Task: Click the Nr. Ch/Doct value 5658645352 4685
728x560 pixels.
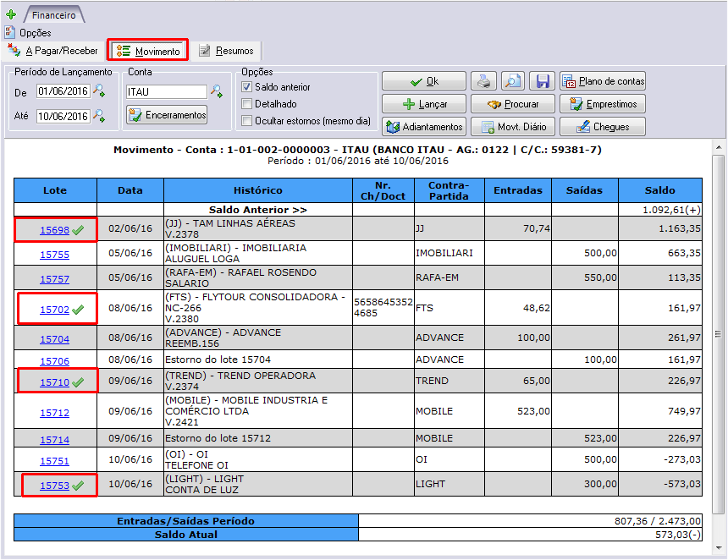Action: pos(383,308)
